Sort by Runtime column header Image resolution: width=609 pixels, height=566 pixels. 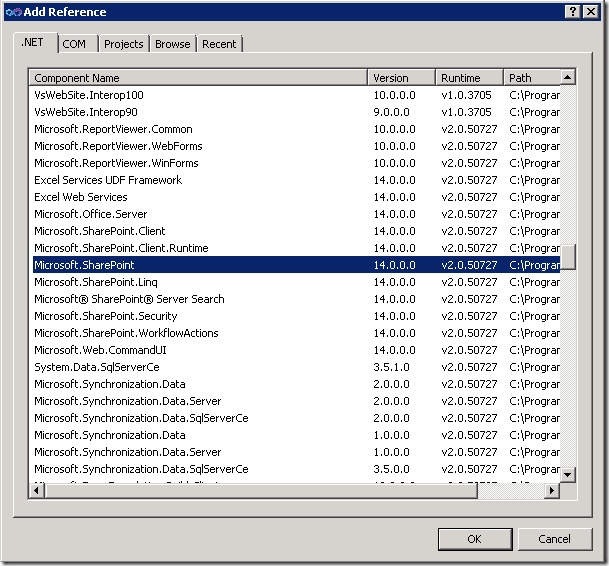click(x=469, y=78)
